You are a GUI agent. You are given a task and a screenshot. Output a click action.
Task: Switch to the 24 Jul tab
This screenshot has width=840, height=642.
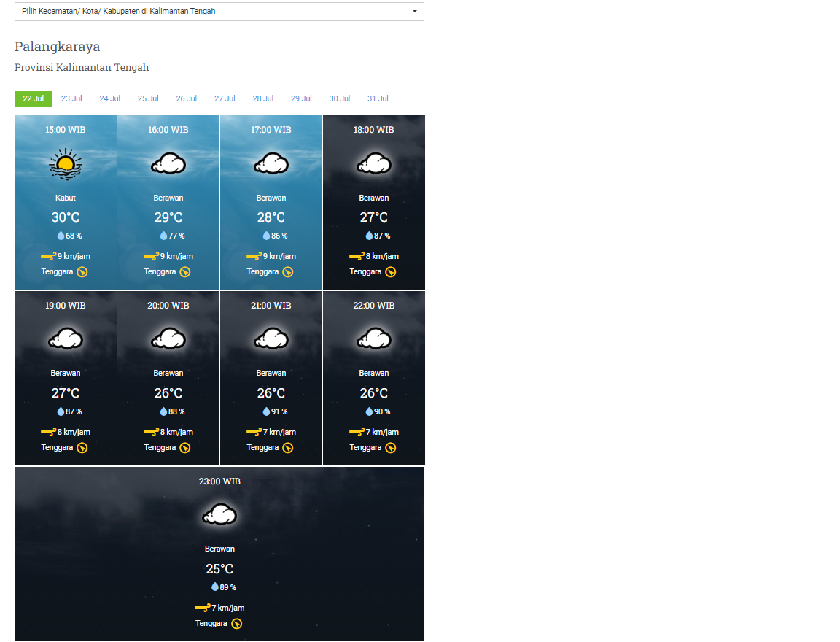point(110,98)
